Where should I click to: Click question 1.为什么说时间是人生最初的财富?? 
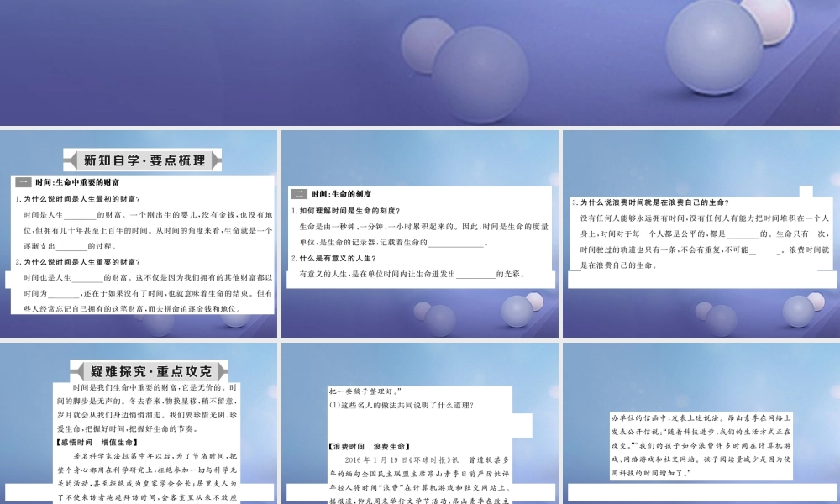77,199
